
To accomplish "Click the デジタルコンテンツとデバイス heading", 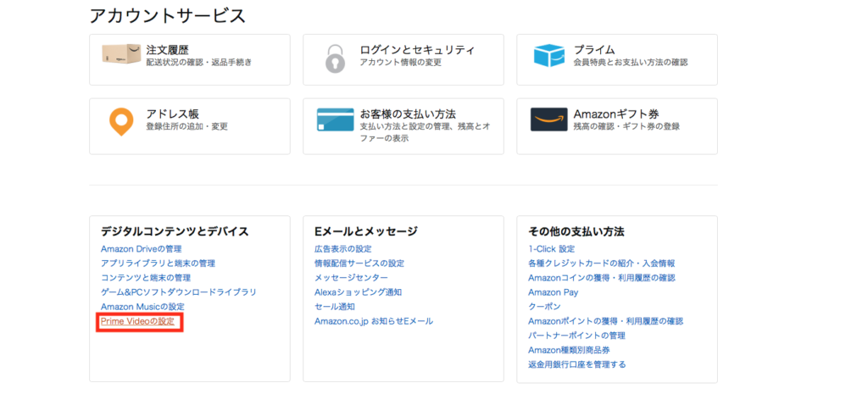I will pos(175,231).
